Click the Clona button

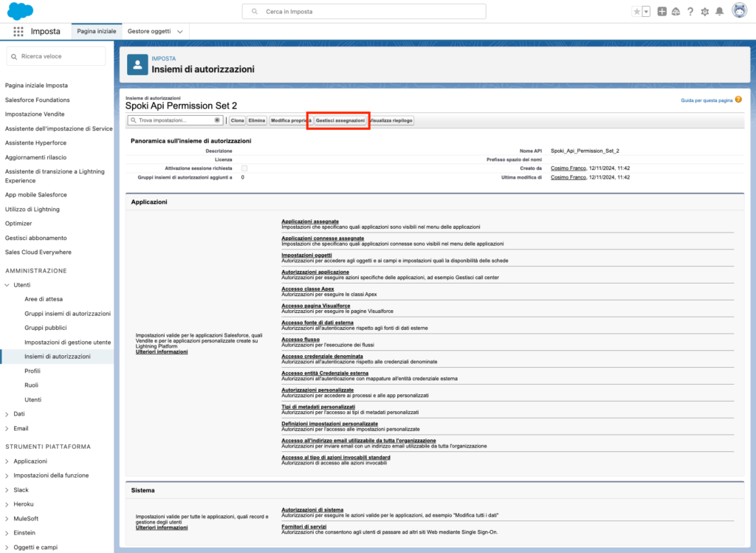tap(237, 120)
